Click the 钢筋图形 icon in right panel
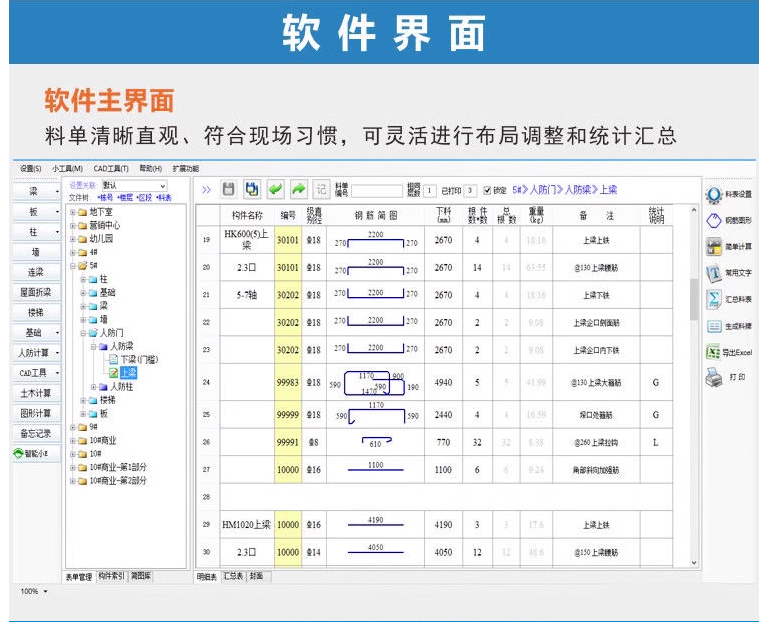The width and height of the screenshot is (765, 622). (x=714, y=221)
